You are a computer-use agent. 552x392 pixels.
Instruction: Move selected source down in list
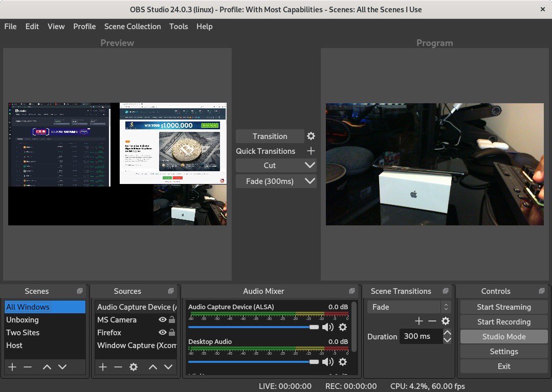tap(168, 367)
